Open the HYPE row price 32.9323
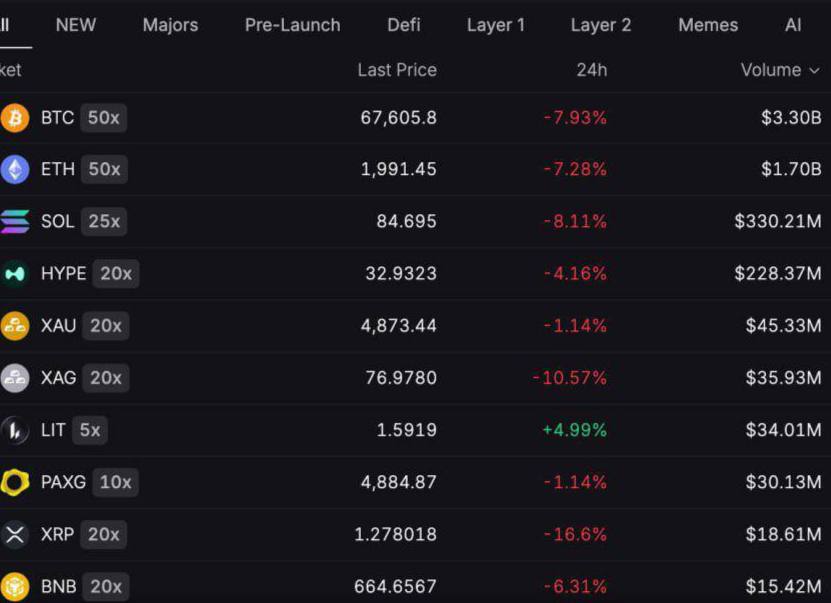 401,274
